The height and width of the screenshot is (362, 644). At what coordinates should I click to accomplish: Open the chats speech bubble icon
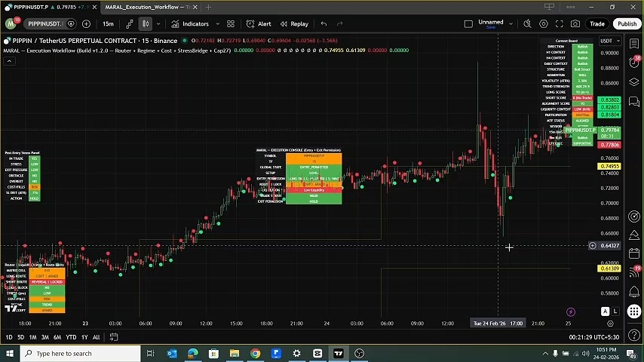pos(634,101)
